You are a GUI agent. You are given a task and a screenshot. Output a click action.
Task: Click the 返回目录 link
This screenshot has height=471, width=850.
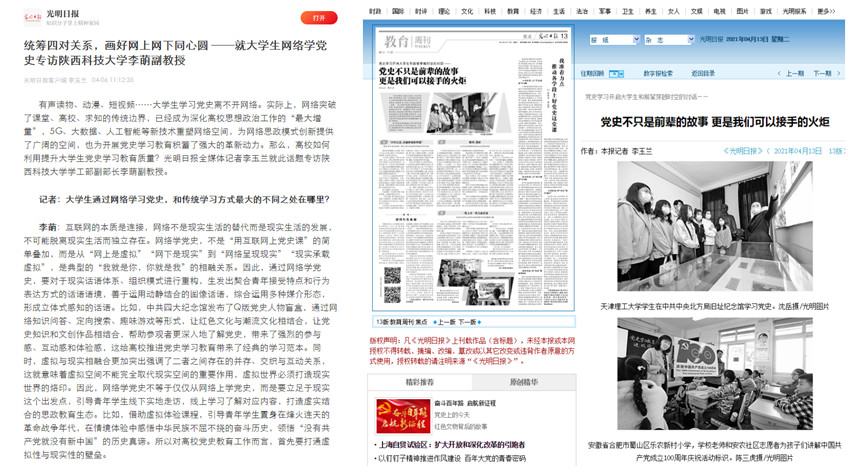pyautogui.click(x=702, y=73)
